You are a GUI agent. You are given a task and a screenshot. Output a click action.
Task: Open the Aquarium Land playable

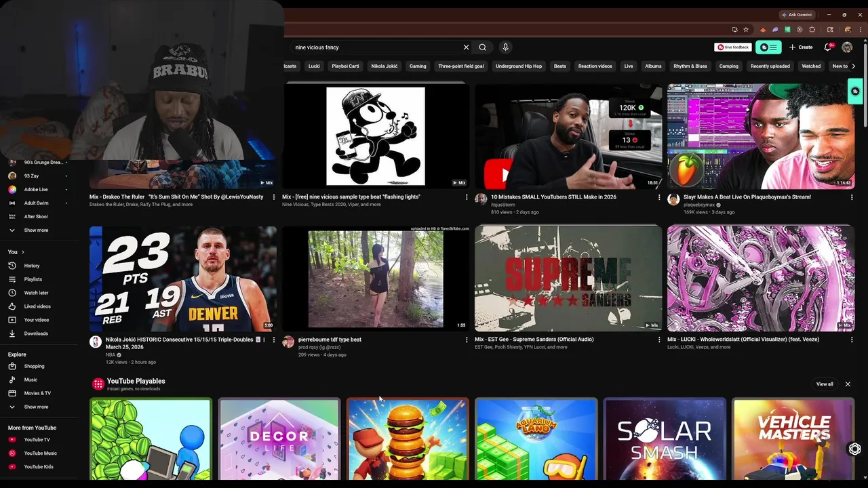(x=536, y=439)
